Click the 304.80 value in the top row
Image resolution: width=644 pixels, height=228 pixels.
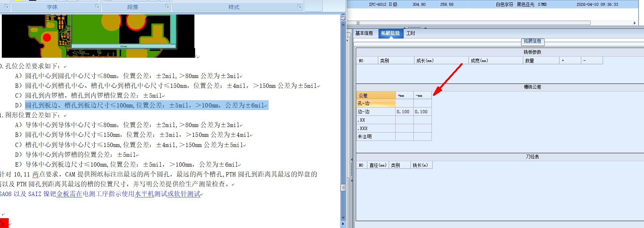click(419, 4)
